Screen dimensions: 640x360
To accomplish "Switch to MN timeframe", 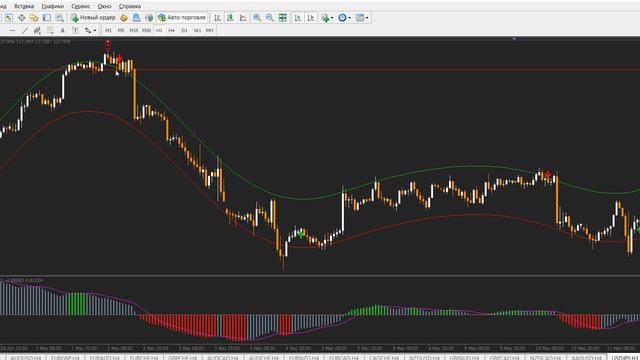I will (x=209, y=30).
